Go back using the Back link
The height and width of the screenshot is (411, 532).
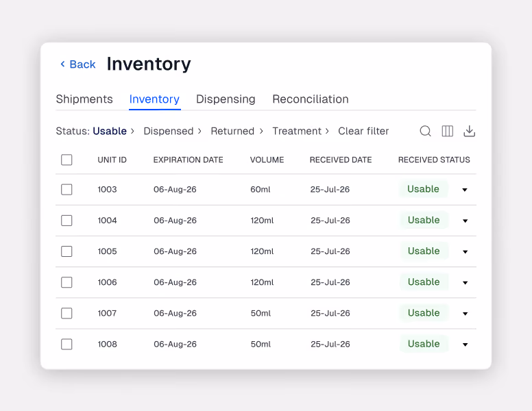coord(78,64)
